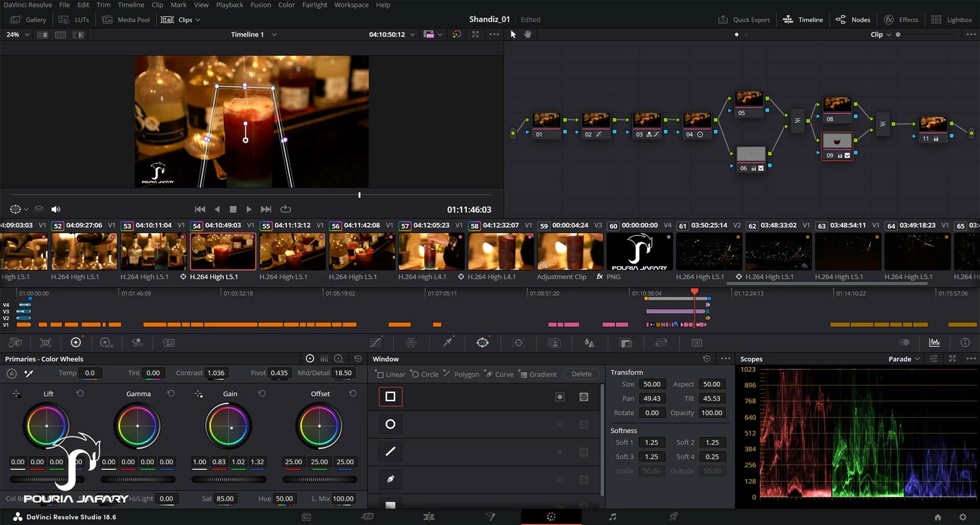Mute the viewer audio speaker icon

(56, 209)
